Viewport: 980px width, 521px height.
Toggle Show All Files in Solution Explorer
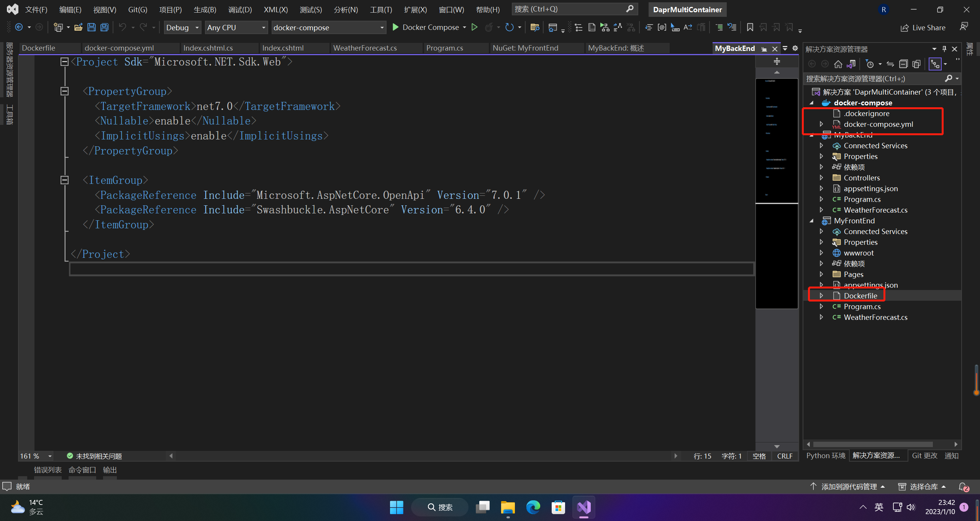click(x=916, y=64)
